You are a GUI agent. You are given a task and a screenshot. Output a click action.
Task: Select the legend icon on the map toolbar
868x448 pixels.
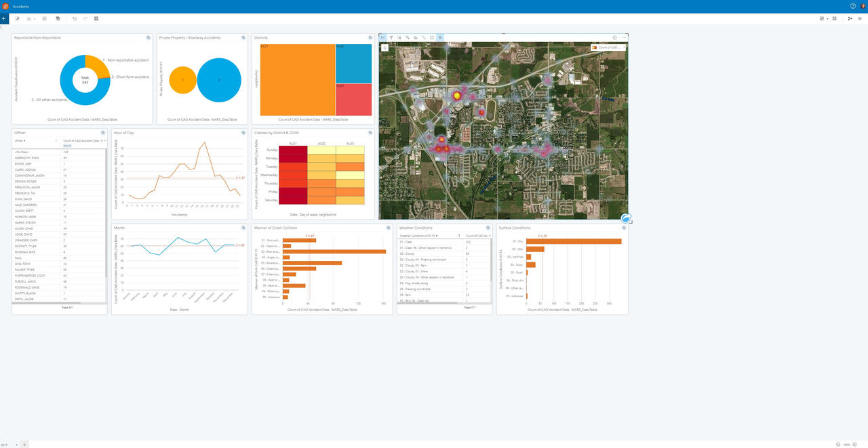pos(382,37)
